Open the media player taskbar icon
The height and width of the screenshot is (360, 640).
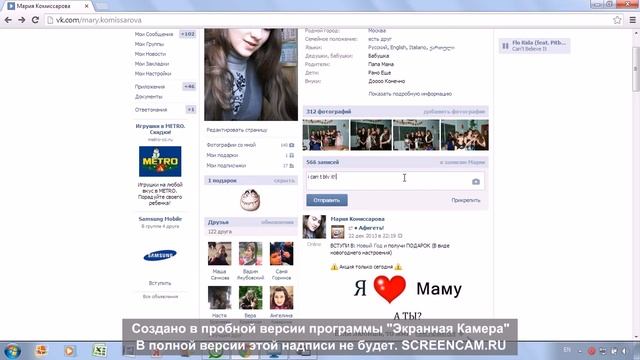tap(69, 351)
